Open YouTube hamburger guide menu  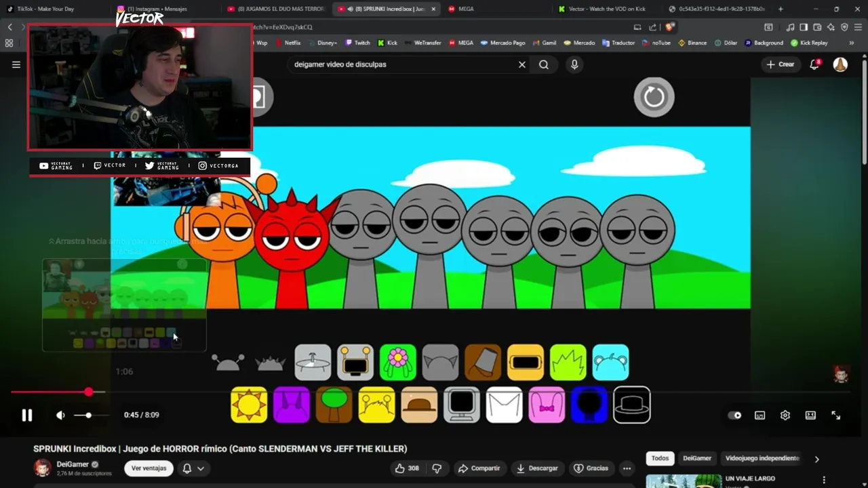click(x=16, y=64)
